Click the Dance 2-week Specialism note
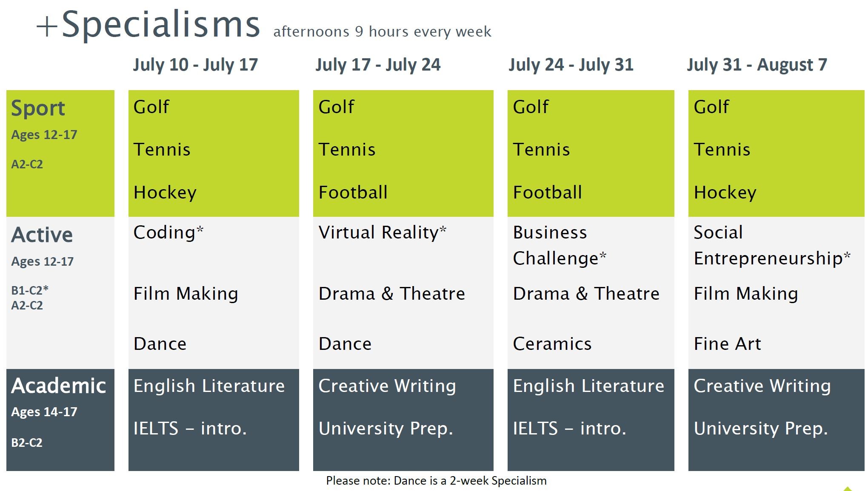Screen dimensions: 868x491 coord(436,481)
